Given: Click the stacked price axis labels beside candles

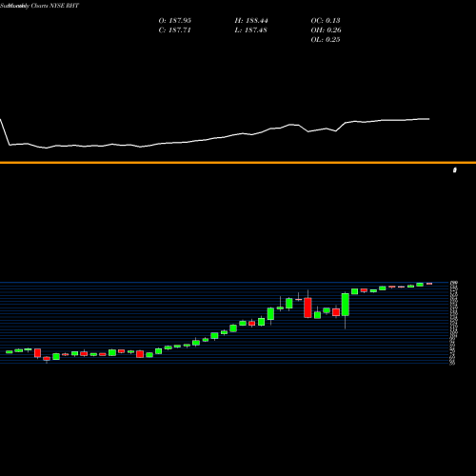Looking at the screenshot, I should [453, 323].
